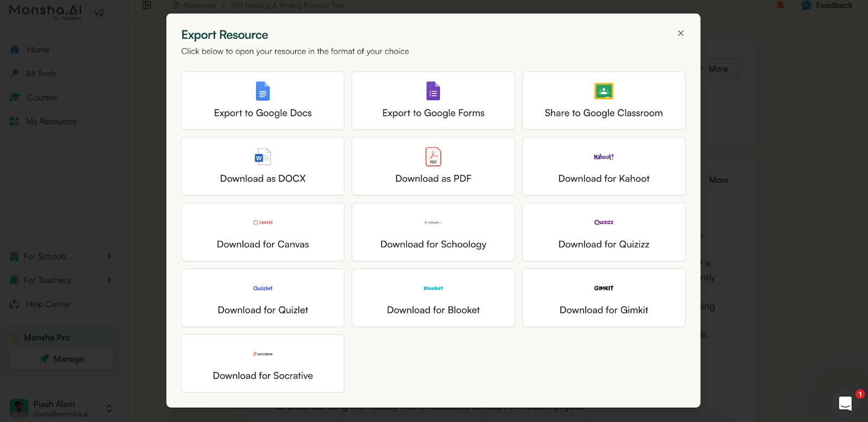Choose Download for Quizizz
Viewport: 868px width, 422px height.
604,232
